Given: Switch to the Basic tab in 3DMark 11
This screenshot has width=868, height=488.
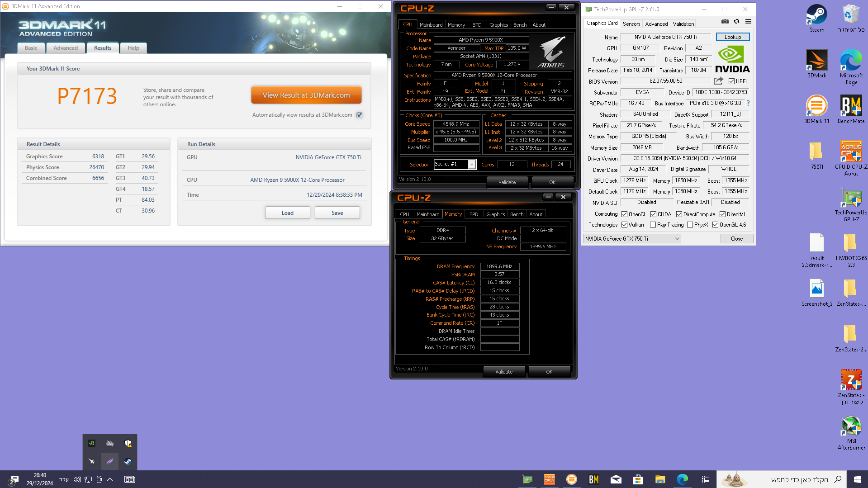Looking at the screenshot, I should (31, 48).
